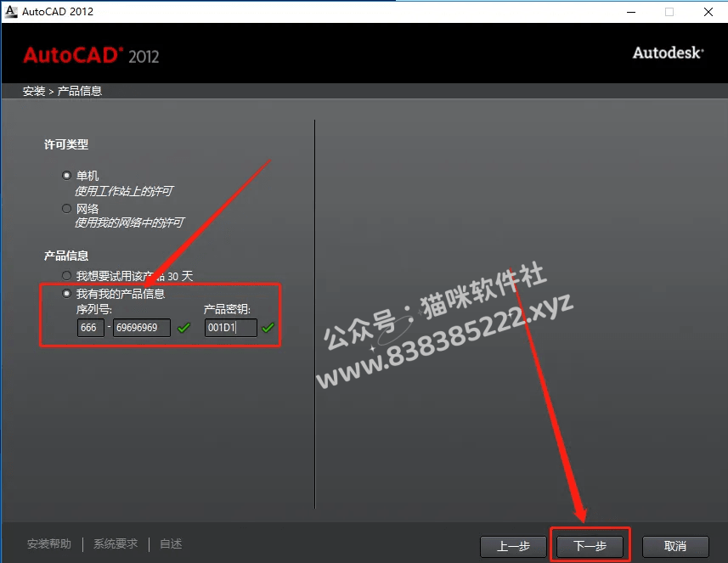Open the 系统要求 link
The height and width of the screenshot is (563, 728).
(x=116, y=543)
